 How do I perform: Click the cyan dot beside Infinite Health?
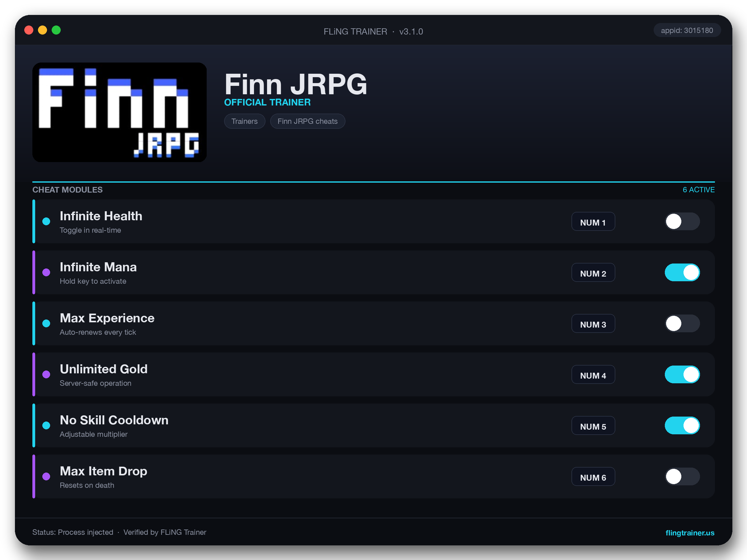46,222
